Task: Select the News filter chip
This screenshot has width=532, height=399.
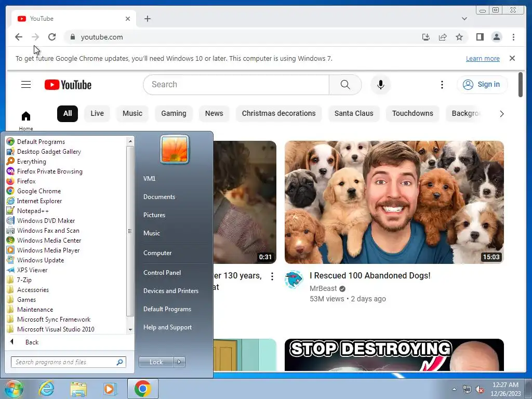Action: pyautogui.click(x=214, y=113)
